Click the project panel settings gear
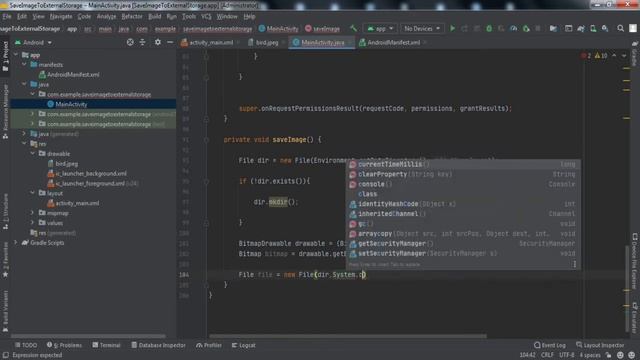 [158, 42]
